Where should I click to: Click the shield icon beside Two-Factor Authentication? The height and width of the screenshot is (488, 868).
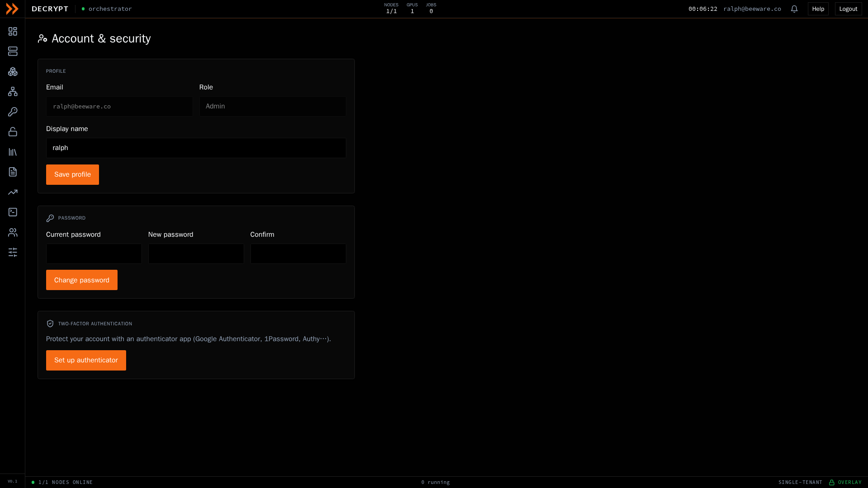click(50, 324)
